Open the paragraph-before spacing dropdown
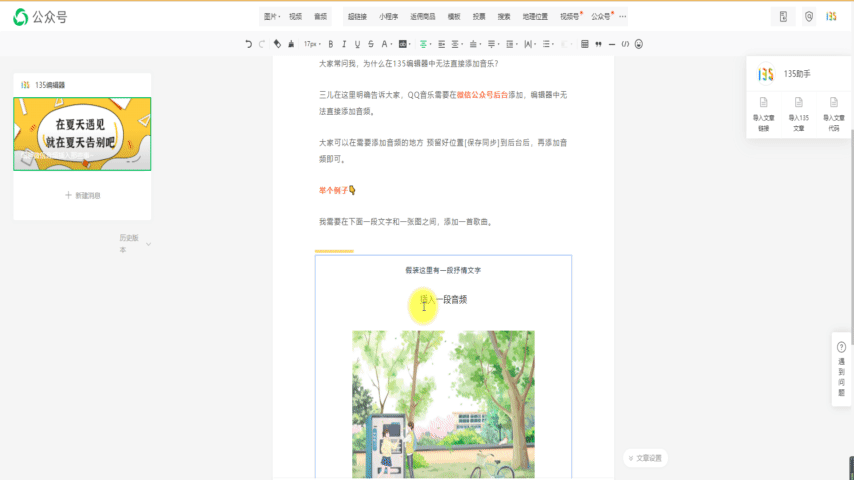The image size is (854, 480). click(475, 44)
